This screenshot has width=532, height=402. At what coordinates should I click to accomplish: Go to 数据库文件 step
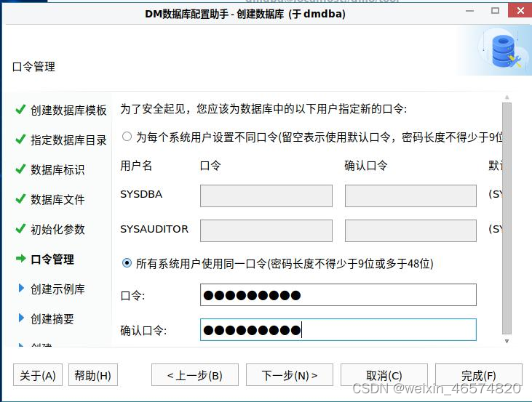[57, 200]
